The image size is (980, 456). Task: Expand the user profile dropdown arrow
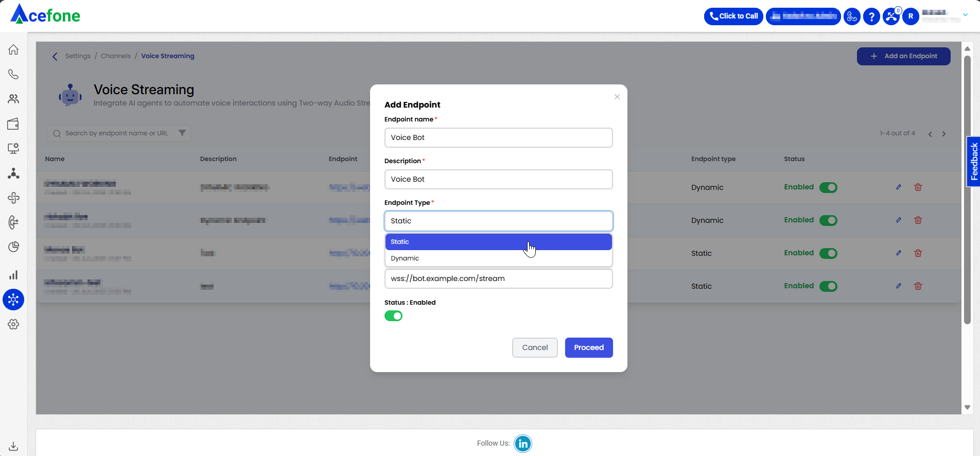[x=965, y=15]
